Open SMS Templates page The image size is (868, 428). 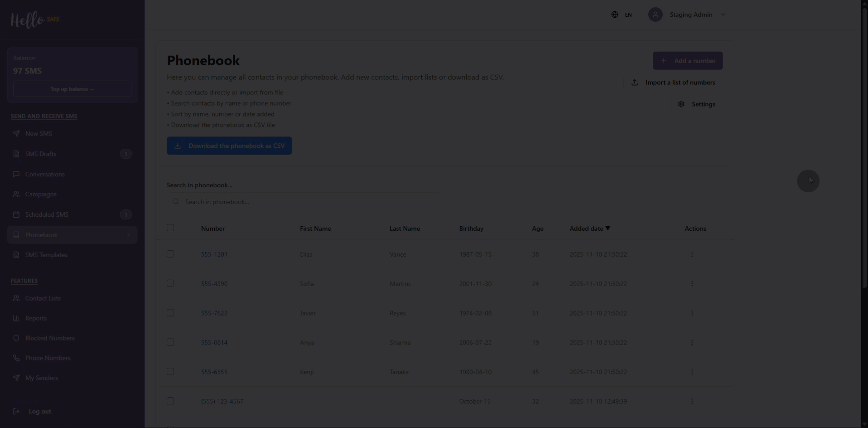[72, 255]
